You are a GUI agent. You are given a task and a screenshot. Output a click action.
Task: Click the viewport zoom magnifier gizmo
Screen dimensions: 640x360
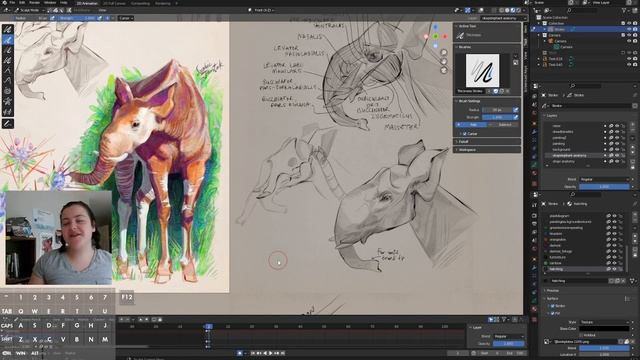tap(444, 53)
